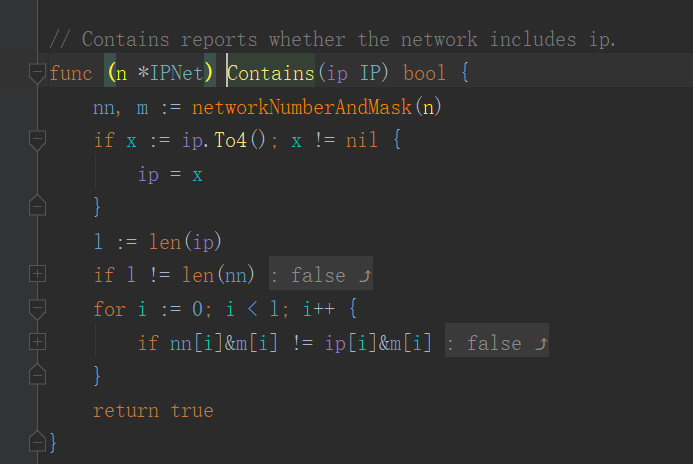The width and height of the screenshot is (693, 464).
Task: Collapse fold end marker of for loop
Action: [x=37, y=375]
